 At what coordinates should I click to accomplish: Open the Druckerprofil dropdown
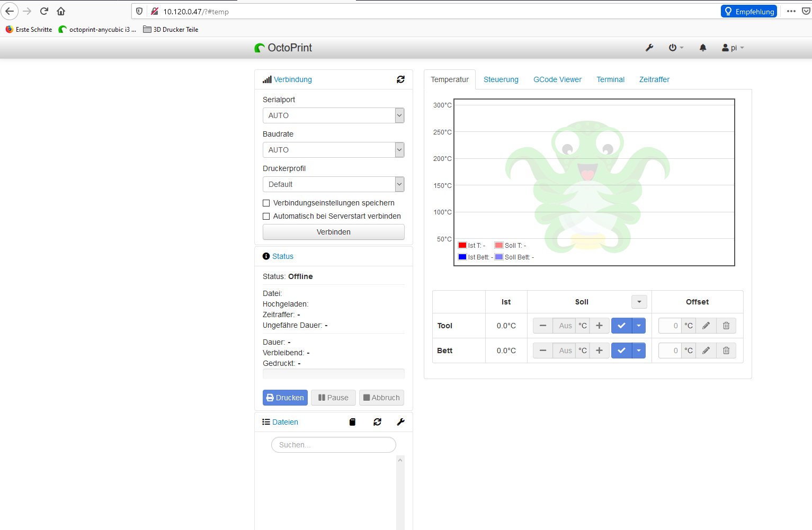coord(333,184)
